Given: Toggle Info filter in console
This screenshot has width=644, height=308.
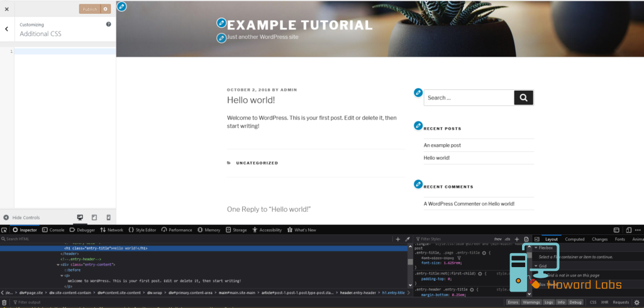Looking at the screenshot, I should [561, 302].
